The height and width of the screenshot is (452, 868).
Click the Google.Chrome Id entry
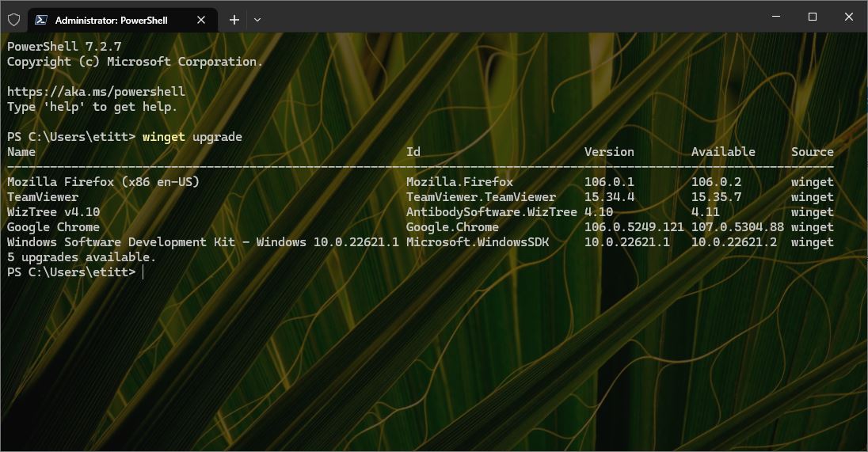click(452, 227)
